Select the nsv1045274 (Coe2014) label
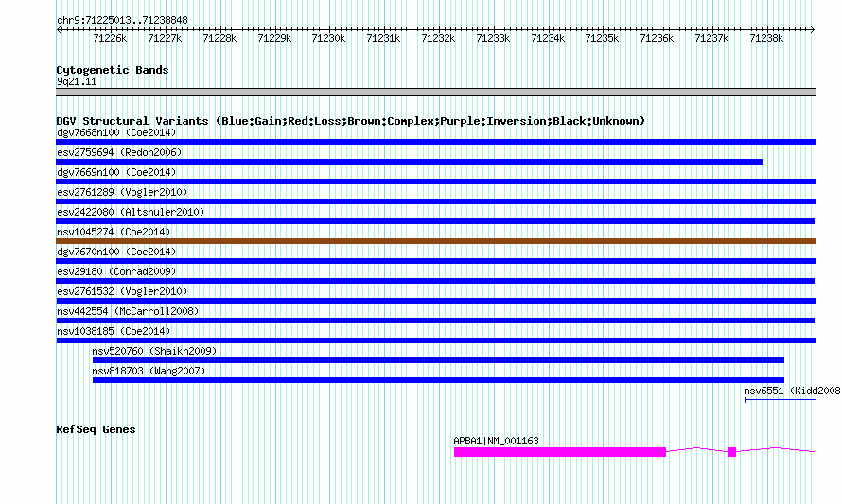 [x=114, y=232]
